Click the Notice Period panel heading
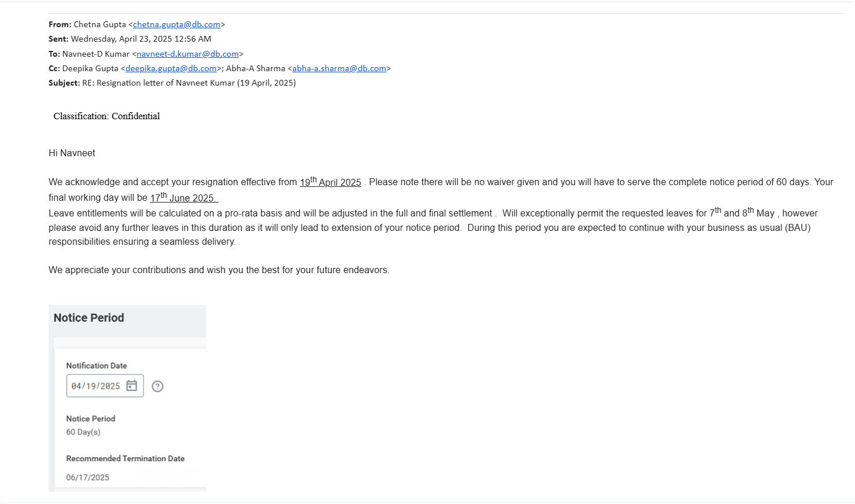The width and height of the screenshot is (855, 504). point(89,318)
